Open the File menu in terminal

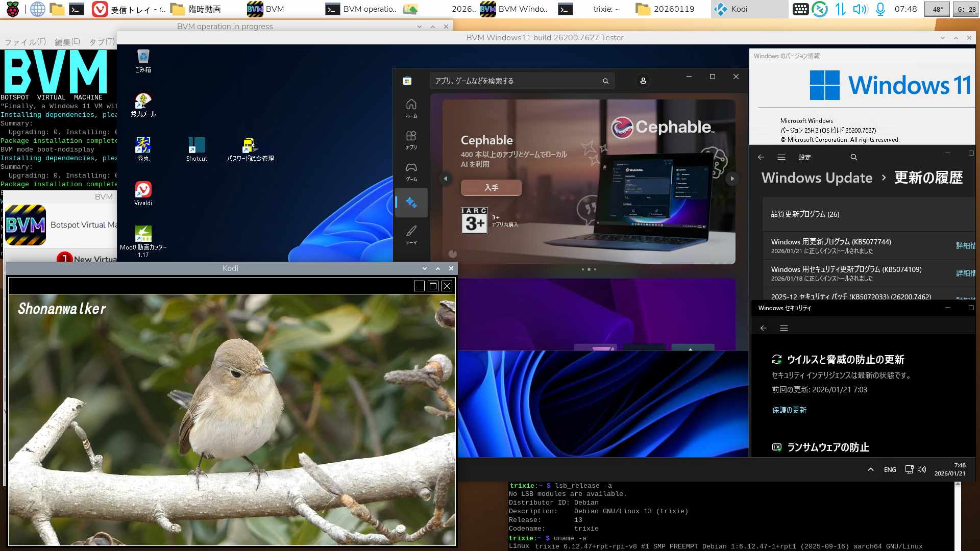[x=25, y=42]
